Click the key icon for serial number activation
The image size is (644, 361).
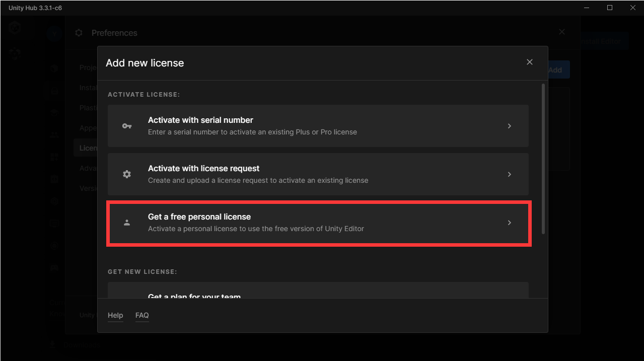point(127,126)
